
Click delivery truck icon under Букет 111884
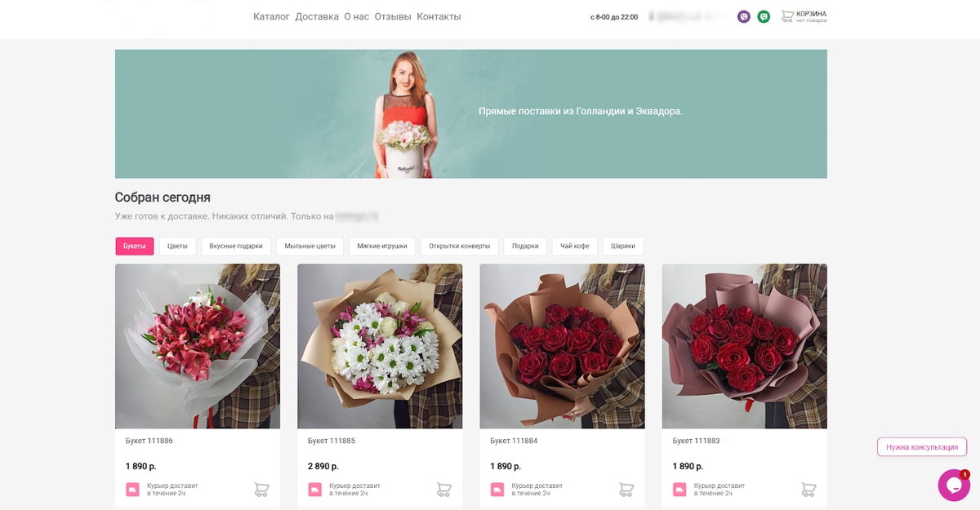point(497,490)
